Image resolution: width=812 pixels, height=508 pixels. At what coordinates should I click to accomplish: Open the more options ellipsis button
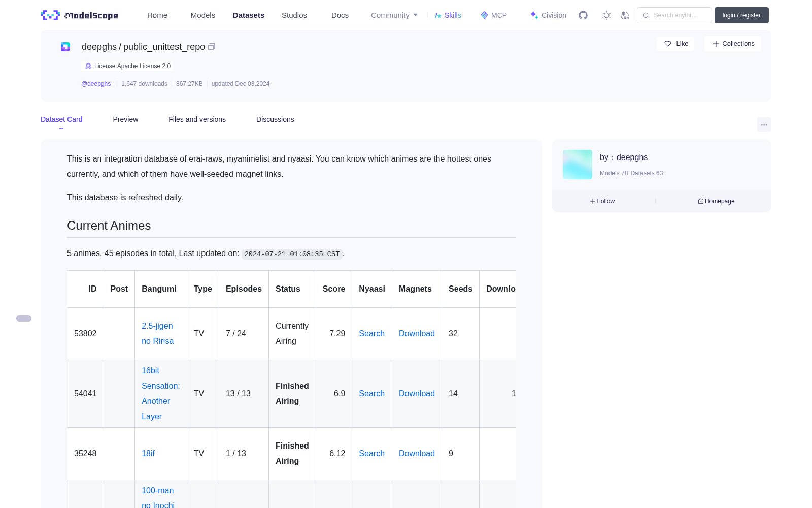764,124
